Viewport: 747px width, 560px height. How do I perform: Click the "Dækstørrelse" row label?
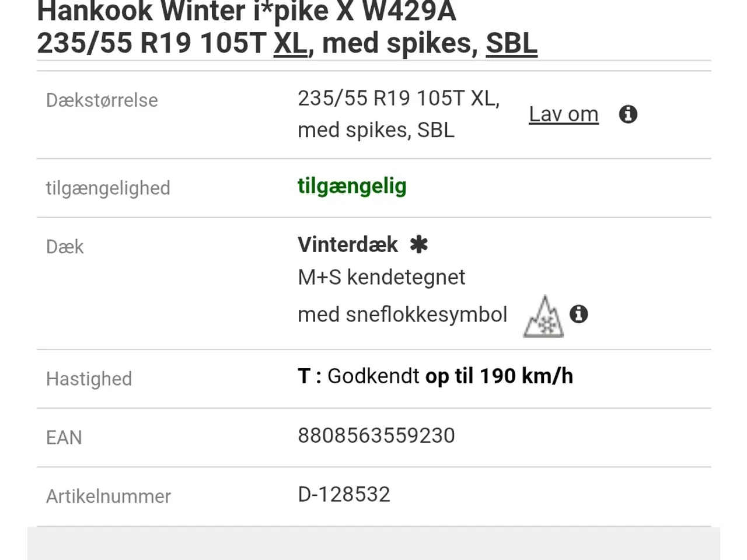click(x=102, y=100)
